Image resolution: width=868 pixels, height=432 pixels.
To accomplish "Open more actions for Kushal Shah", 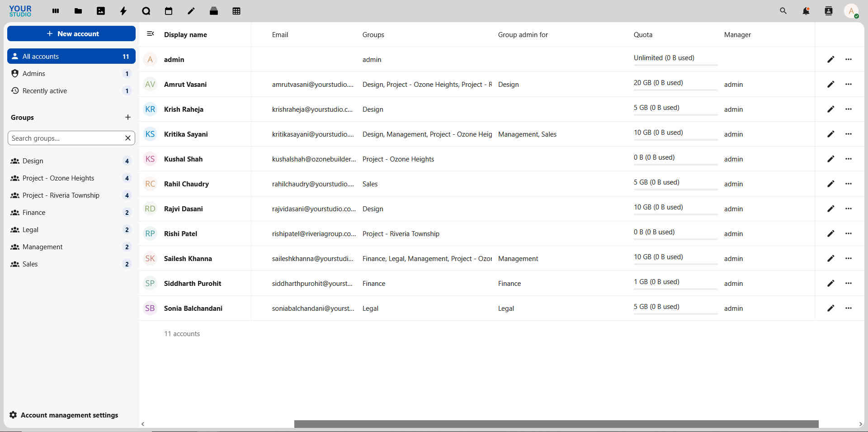I will pyautogui.click(x=849, y=159).
